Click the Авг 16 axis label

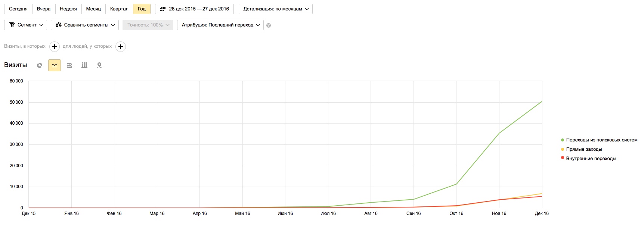pyautogui.click(x=371, y=213)
